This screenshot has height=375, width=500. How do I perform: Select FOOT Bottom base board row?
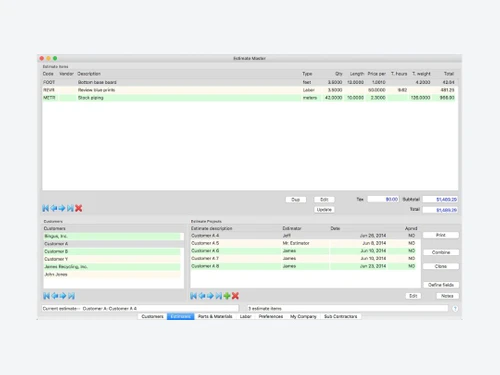click(x=249, y=82)
